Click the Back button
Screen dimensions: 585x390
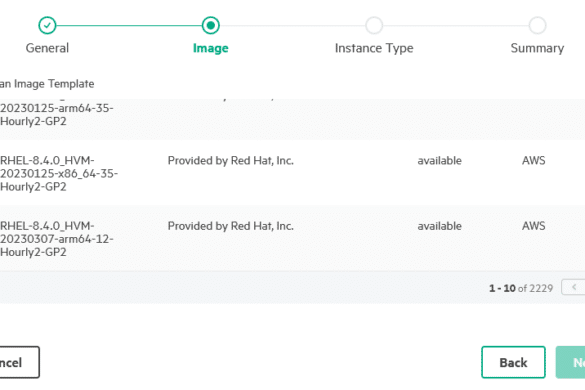coord(513,362)
